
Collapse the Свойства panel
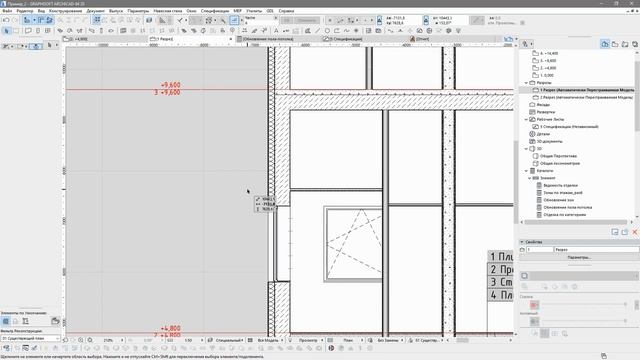click(x=522, y=242)
